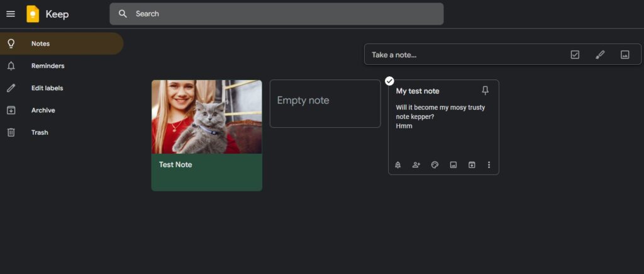Viewport: 644px width, 274px height.
Task: Click the note body text ending with Hmm
Action: coord(440,117)
